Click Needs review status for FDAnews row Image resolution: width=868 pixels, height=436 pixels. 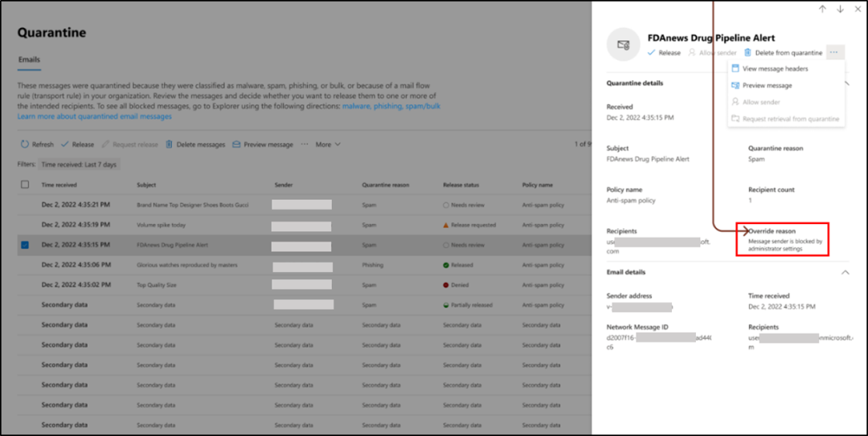click(446, 245)
